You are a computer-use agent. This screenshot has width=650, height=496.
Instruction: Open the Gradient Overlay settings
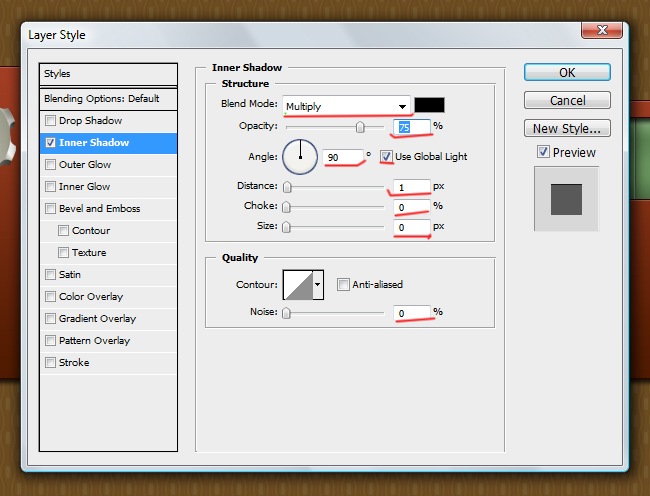(x=97, y=319)
